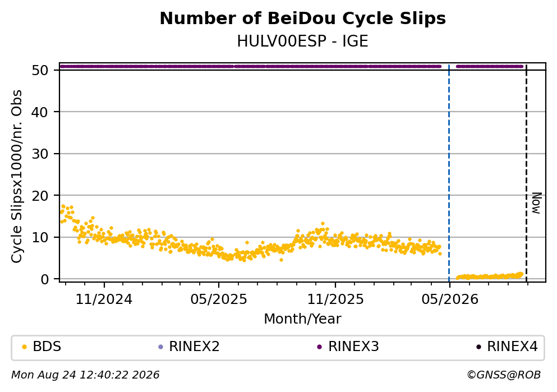Viewport: 557px width, 392px height.
Task: Click the yellow BDS legend marker
Action: 24,347
